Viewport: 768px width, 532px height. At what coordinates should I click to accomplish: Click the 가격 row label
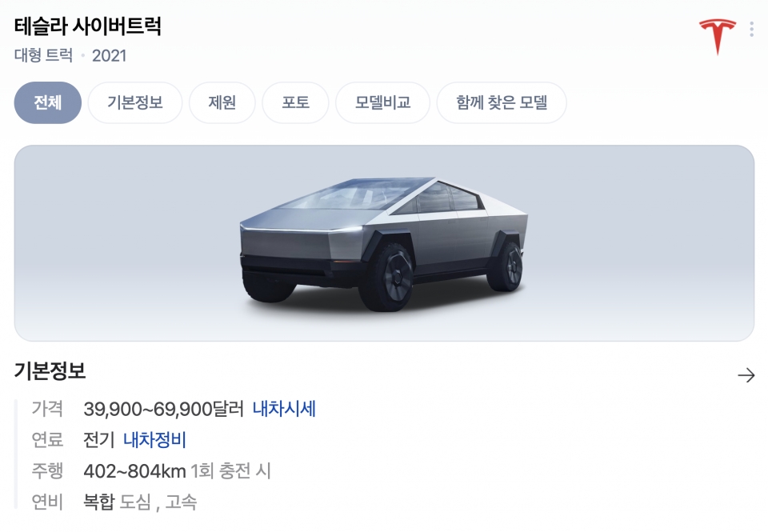pyautogui.click(x=47, y=409)
